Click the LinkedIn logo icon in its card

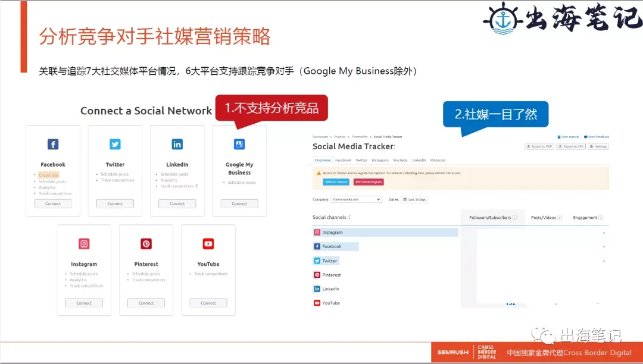(177, 144)
